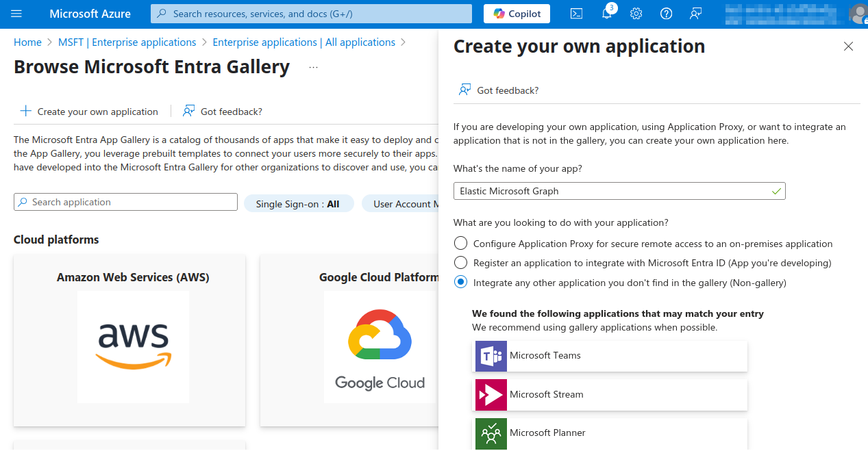Navigate to 'MSFT | Enterprise applications' breadcrumb
This screenshot has width=868, height=451.
[x=127, y=42]
